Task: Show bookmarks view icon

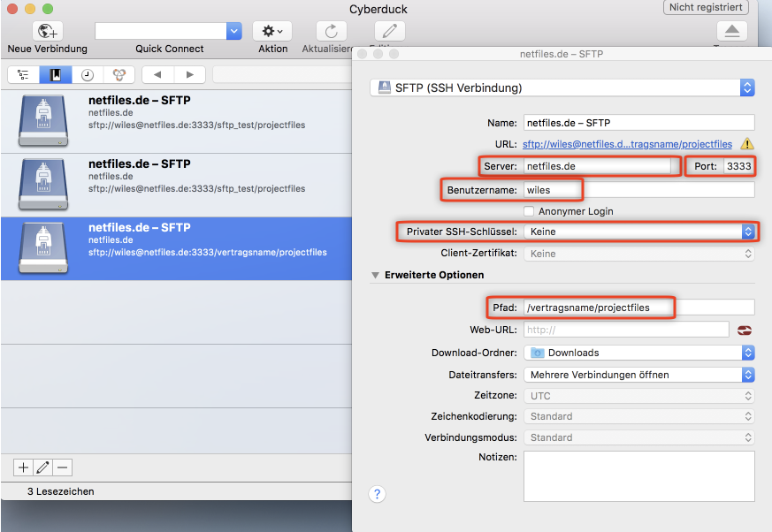Action: (x=56, y=75)
